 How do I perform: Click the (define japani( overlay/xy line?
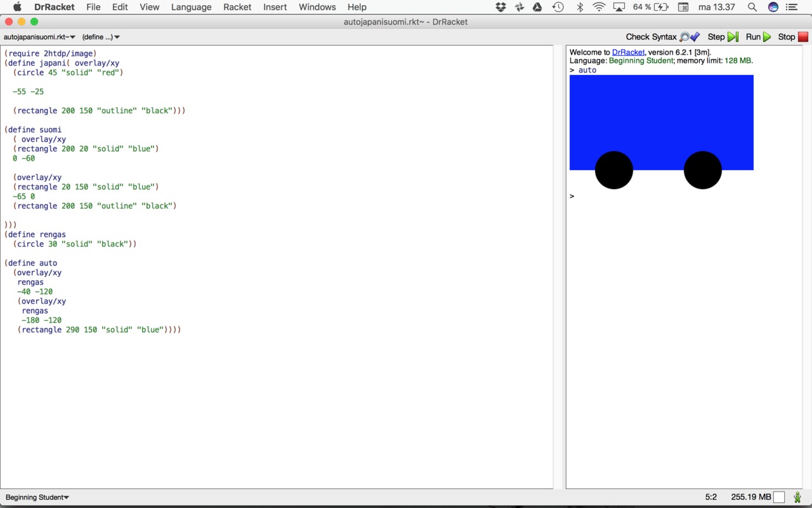pyautogui.click(x=62, y=63)
